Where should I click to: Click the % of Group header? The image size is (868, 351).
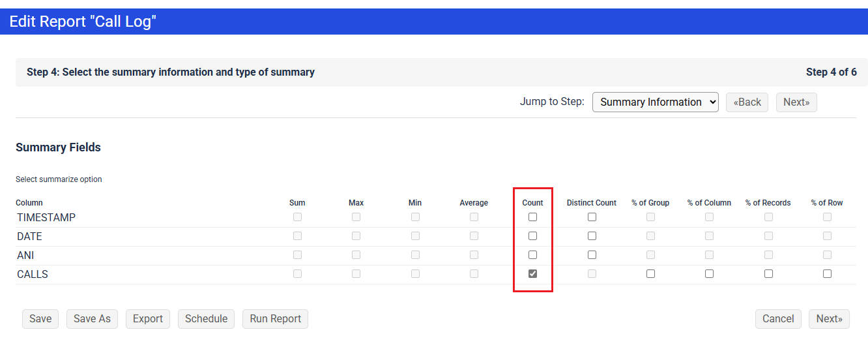(x=650, y=203)
